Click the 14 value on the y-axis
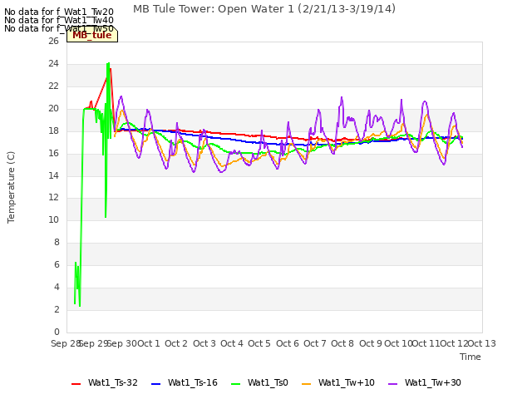 pyautogui.click(x=53, y=175)
